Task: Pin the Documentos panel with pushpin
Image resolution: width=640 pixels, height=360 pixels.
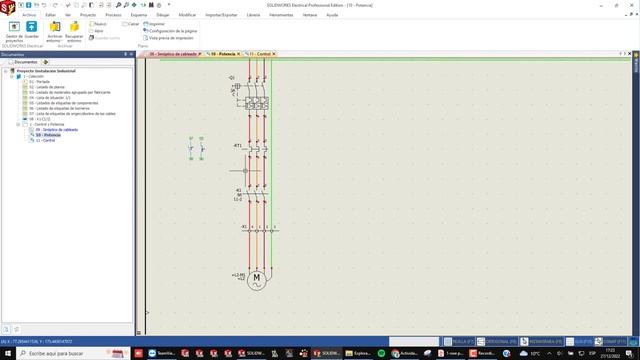Action: pyautogui.click(x=126, y=54)
